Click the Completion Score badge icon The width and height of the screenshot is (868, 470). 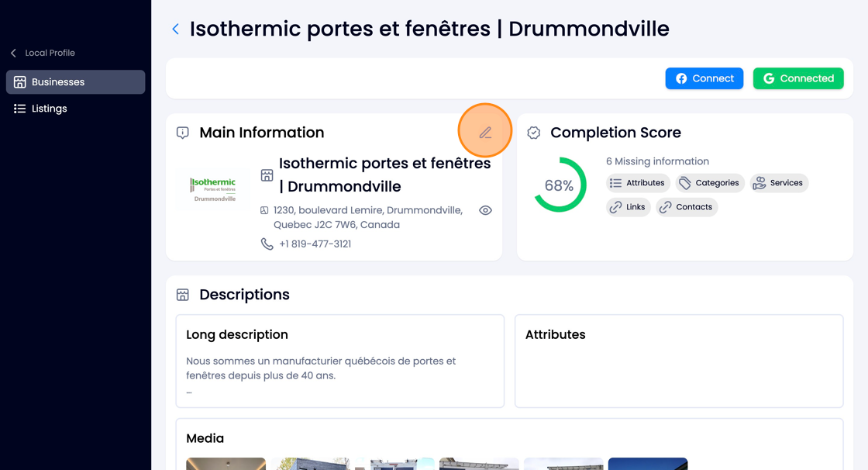[534, 133]
